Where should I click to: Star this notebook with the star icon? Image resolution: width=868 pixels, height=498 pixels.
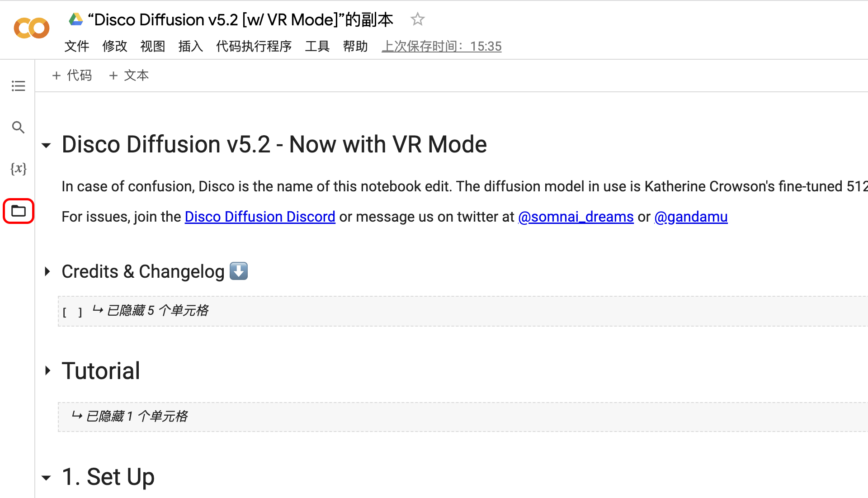tap(417, 19)
